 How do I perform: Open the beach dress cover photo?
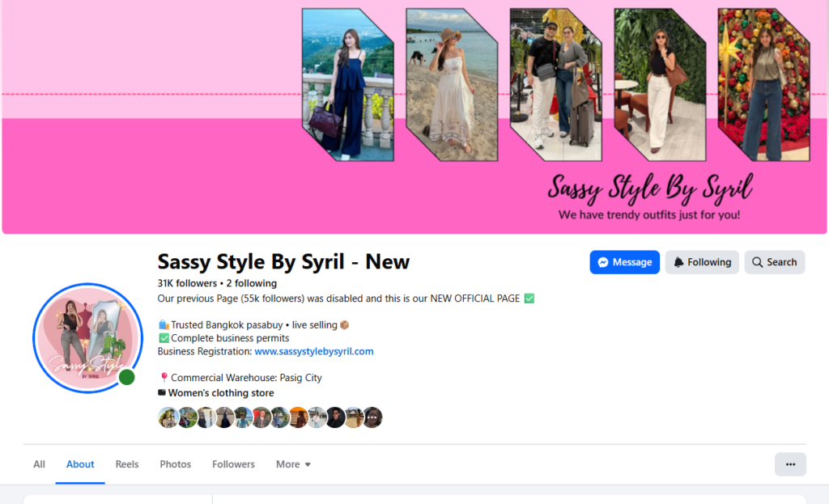click(x=452, y=84)
